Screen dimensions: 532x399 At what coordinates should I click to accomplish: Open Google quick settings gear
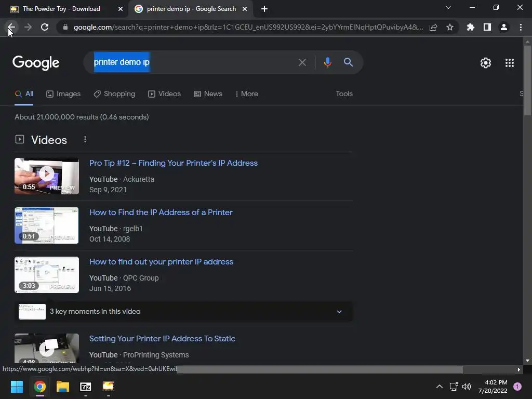(x=486, y=63)
